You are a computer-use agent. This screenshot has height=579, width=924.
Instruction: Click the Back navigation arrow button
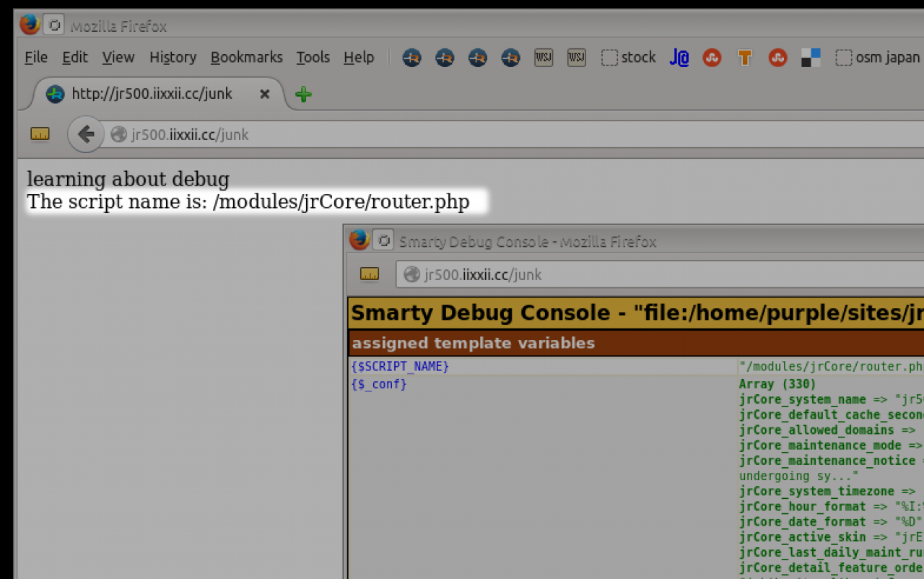(86, 134)
